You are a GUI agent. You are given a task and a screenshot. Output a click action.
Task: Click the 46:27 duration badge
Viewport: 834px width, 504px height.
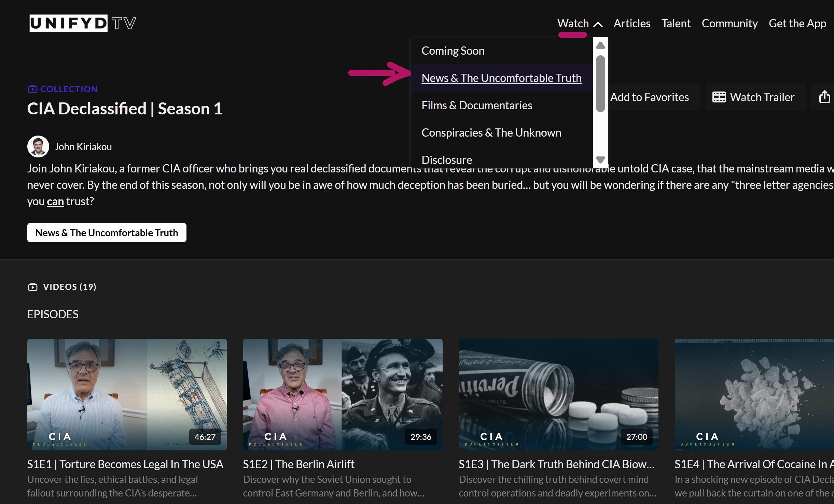(x=205, y=437)
